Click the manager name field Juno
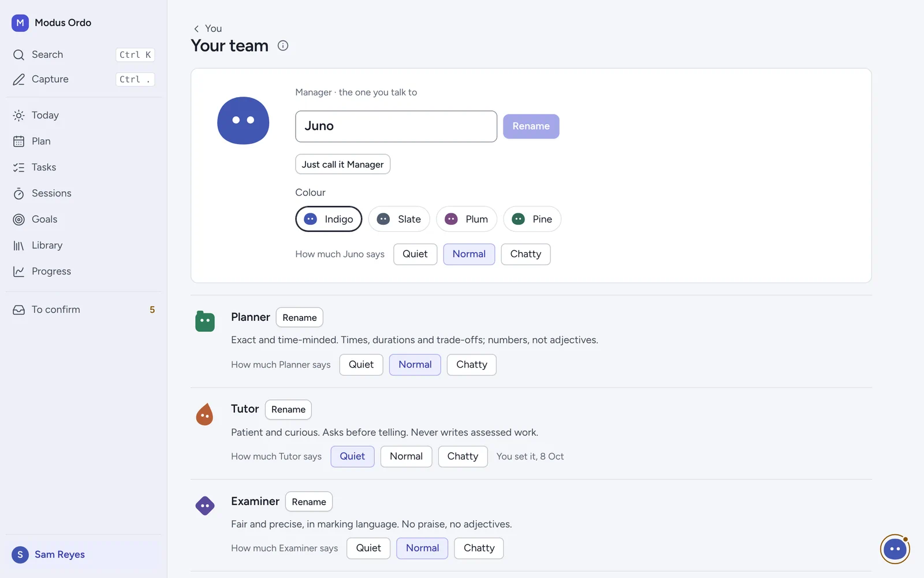Viewport: 924px width, 578px height. 396,126
